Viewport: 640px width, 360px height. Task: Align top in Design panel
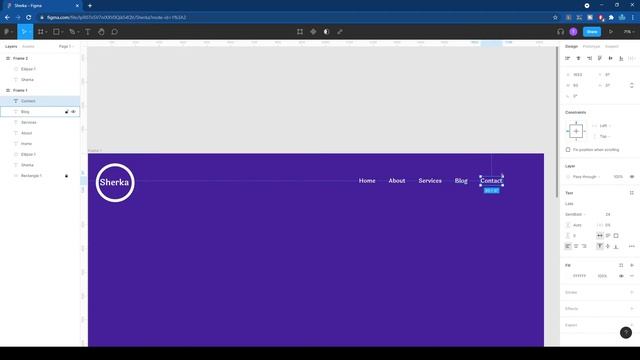(x=600, y=58)
